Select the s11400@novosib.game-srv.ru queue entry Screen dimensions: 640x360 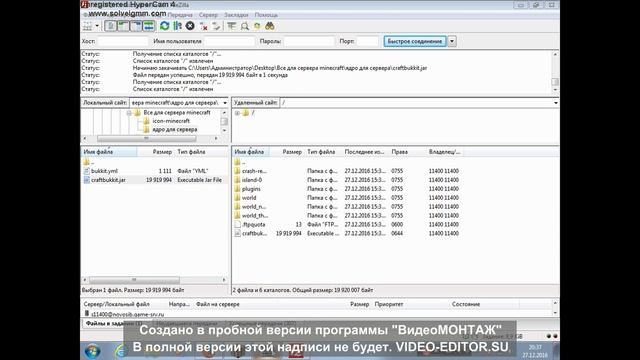124,314
